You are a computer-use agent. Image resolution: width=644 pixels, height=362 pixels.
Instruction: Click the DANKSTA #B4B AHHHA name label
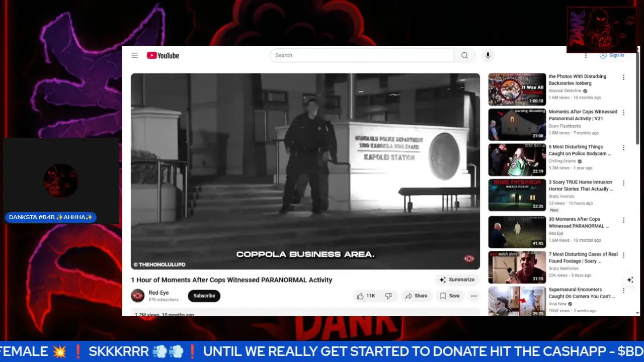(51, 218)
